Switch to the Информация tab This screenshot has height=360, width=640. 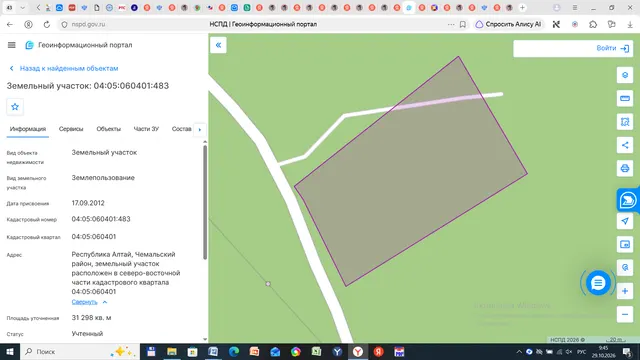click(28, 129)
